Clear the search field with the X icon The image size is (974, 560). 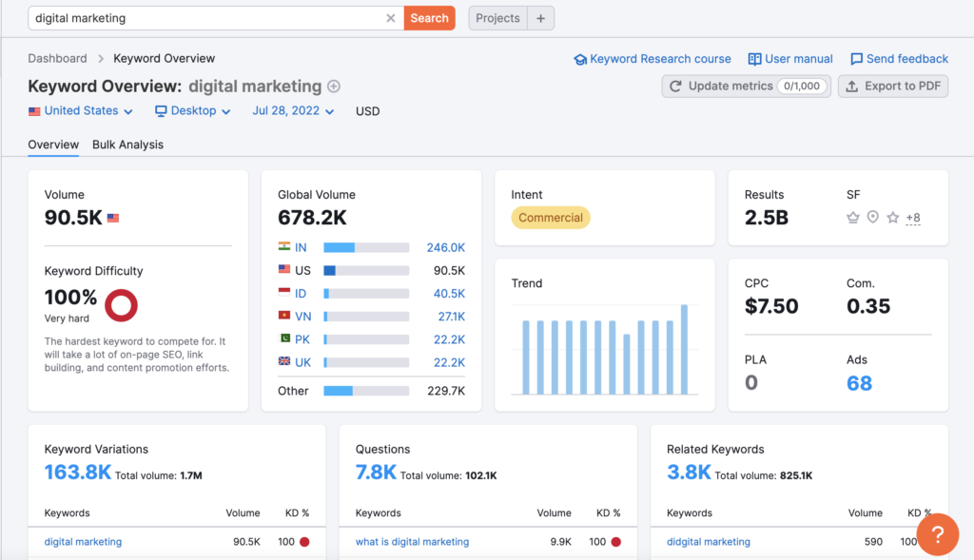(x=391, y=18)
